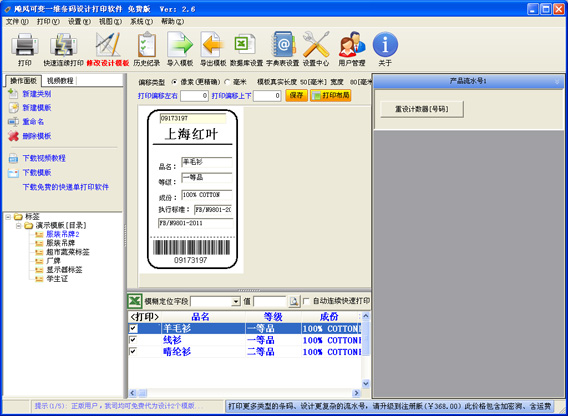This screenshot has width=568, height=416.
Task: Click label preview 上海红叶 thumbnail
Action: [x=192, y=189]
